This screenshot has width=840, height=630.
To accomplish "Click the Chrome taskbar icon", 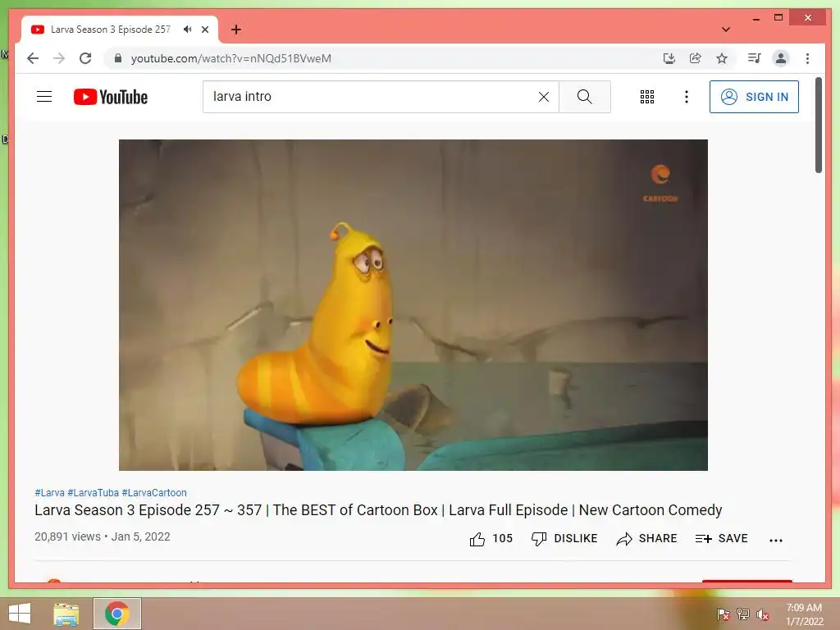I will tap(117, 614).
